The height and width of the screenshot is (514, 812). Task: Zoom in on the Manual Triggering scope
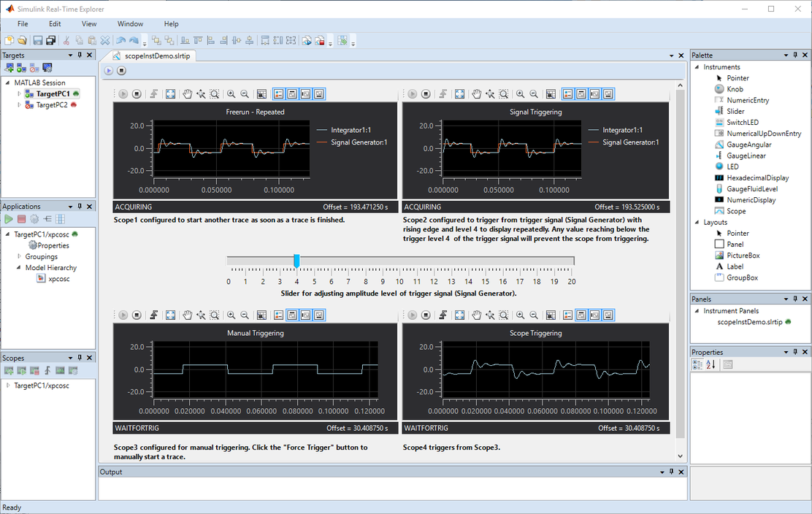[x=231, y=315]
